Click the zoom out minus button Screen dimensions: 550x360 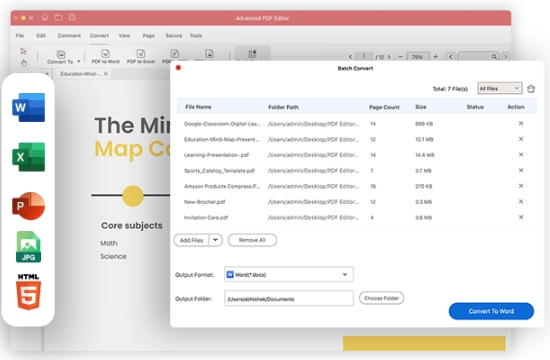pos(401,56)
